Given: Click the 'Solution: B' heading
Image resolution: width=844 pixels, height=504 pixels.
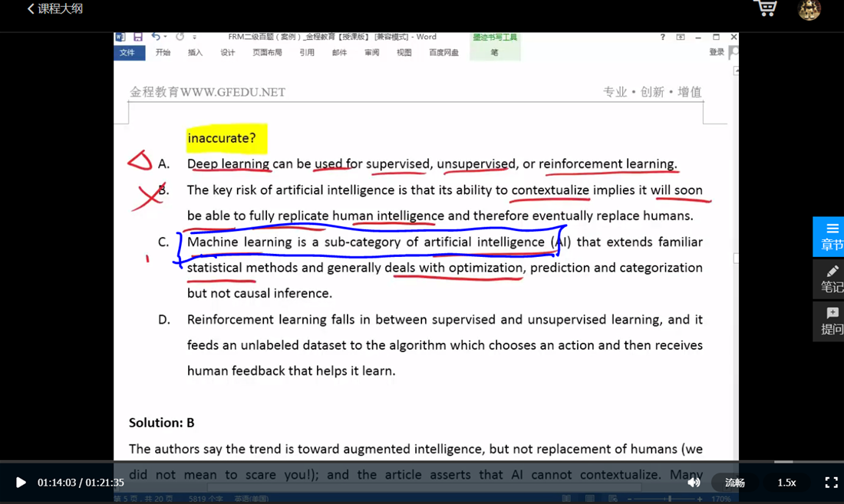Looking at the screenshot, I should pos(161,423).
